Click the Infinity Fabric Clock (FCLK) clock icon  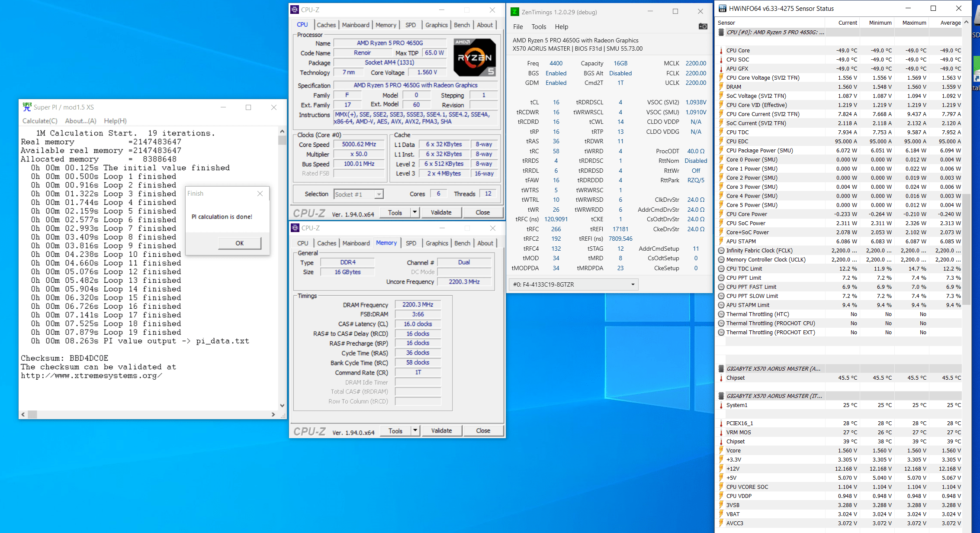(x=721, y=251)
